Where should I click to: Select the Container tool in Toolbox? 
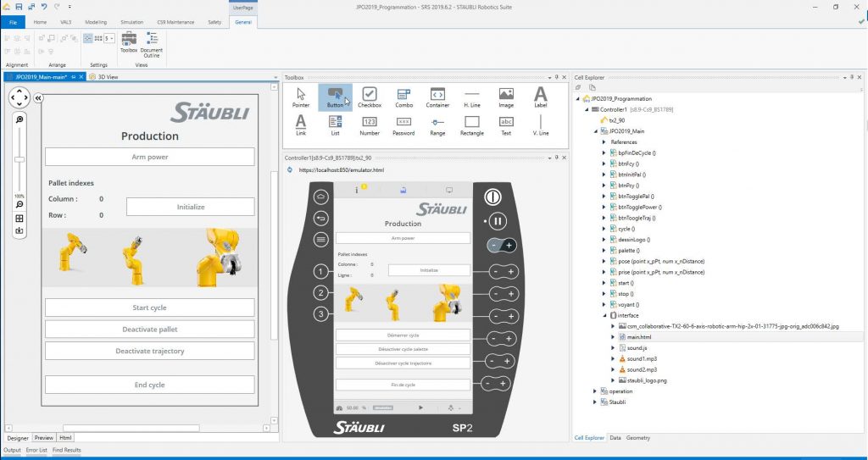(x=437, y=97)
